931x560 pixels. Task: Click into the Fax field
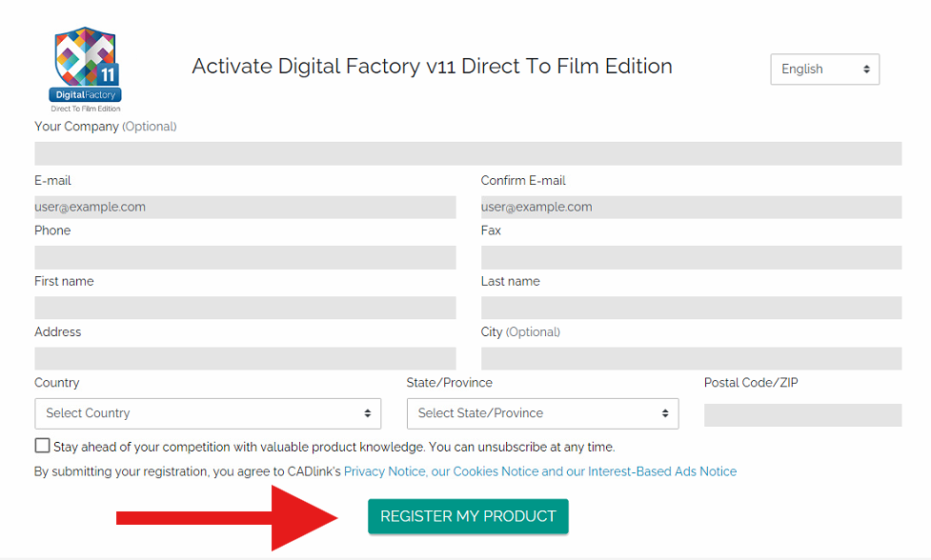pyautogui.click(x=691, y=257)
